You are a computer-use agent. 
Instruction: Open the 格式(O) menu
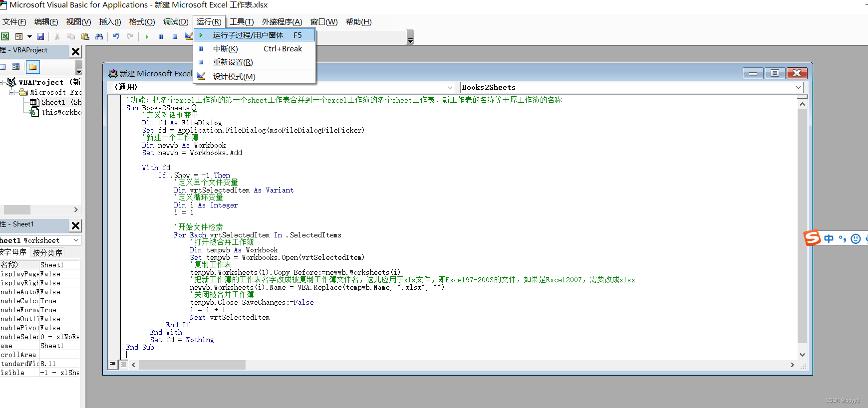pos(142,22)
